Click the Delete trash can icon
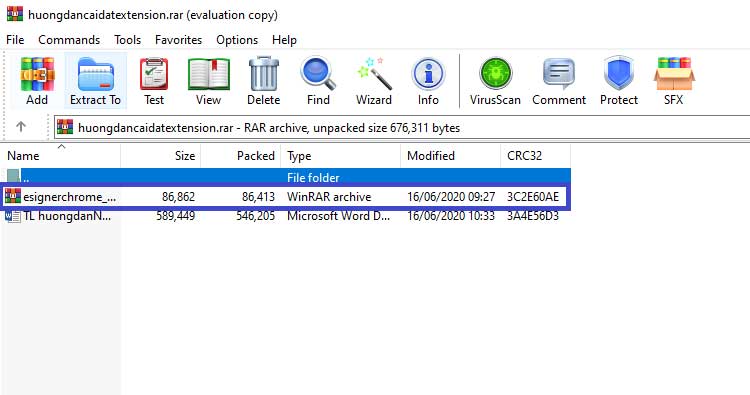The image size is (750, 395). (264, 81)
